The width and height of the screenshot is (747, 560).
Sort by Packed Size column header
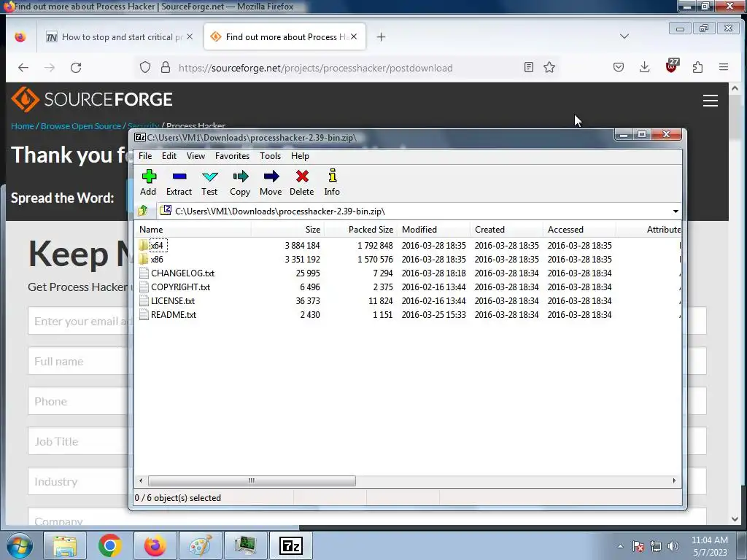coord(360,229)
